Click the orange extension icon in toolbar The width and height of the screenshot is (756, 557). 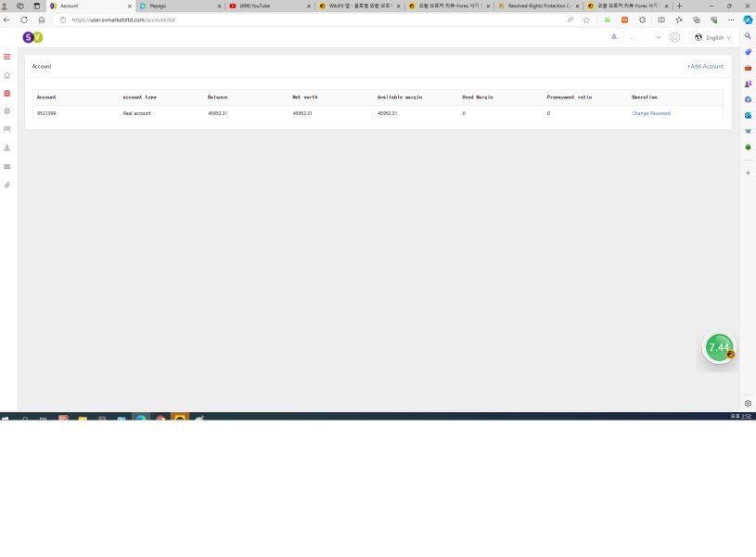coord(625,19)
